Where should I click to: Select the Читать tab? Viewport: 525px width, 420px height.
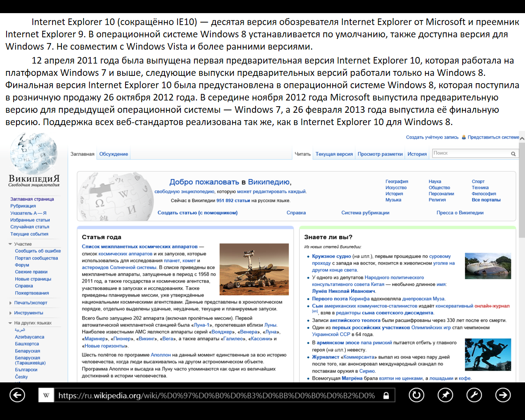pos(303,154)
